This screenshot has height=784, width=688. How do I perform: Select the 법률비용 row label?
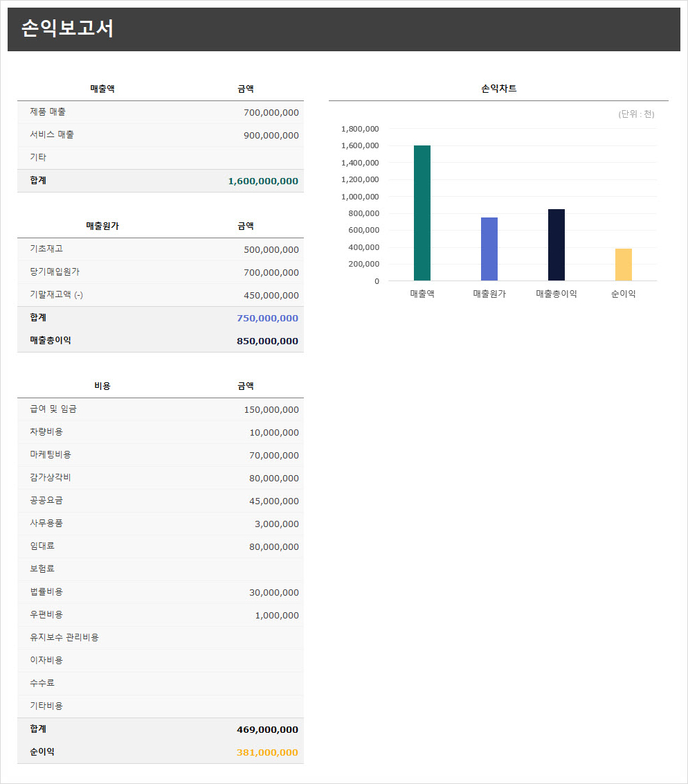click(x=46, y=591)
